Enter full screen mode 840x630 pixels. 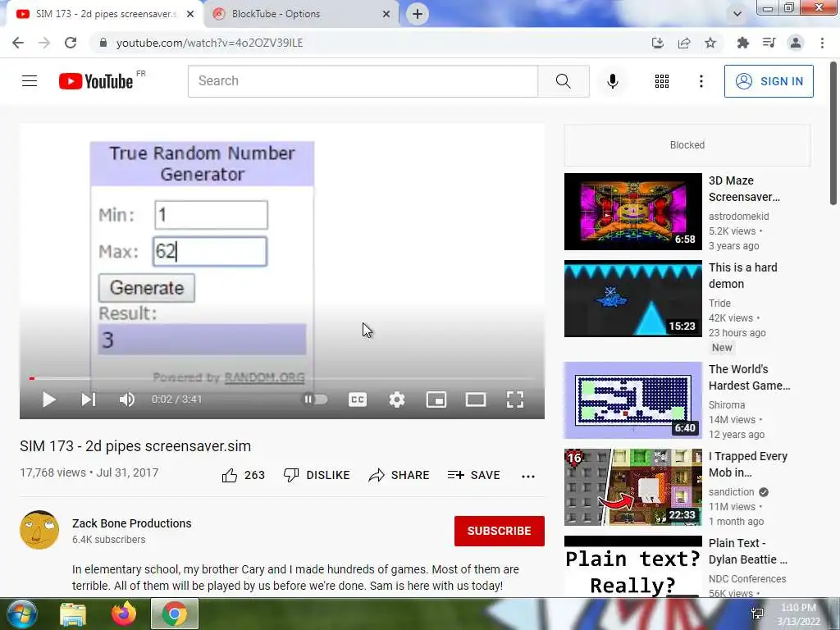[515, 399]
